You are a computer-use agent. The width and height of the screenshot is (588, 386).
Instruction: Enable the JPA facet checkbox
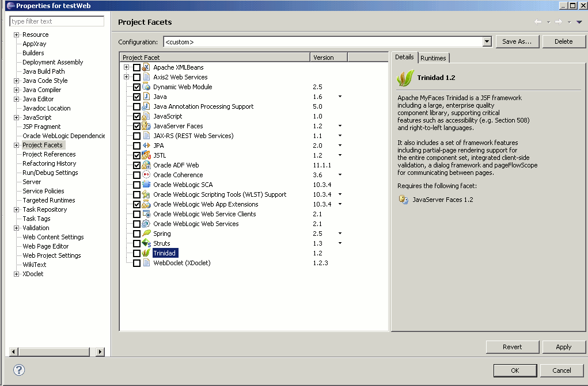pyautogui.click(x=137, y=146)
